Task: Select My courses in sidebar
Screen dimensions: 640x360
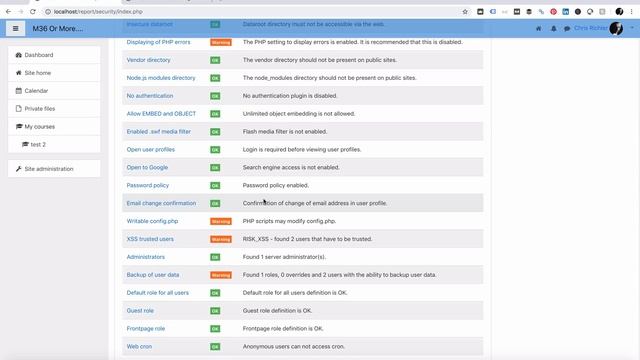Action: click(54, 127)
